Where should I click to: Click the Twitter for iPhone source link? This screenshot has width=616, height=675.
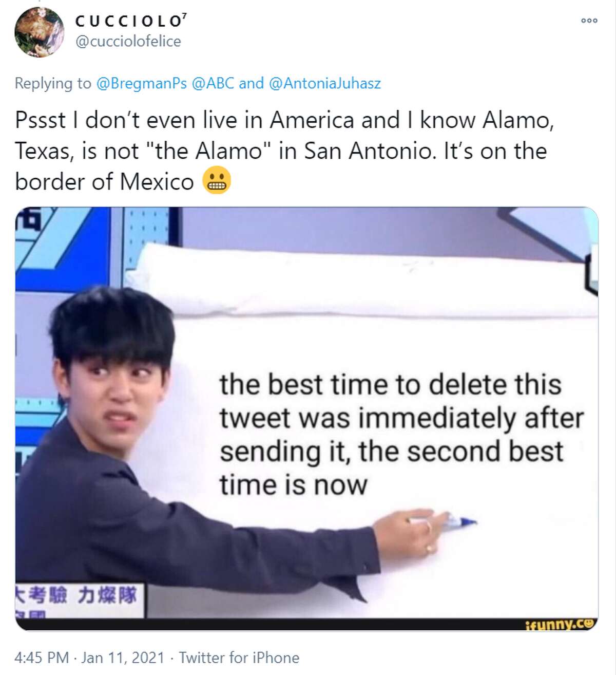pyautogui.click(x=239, y=658)
